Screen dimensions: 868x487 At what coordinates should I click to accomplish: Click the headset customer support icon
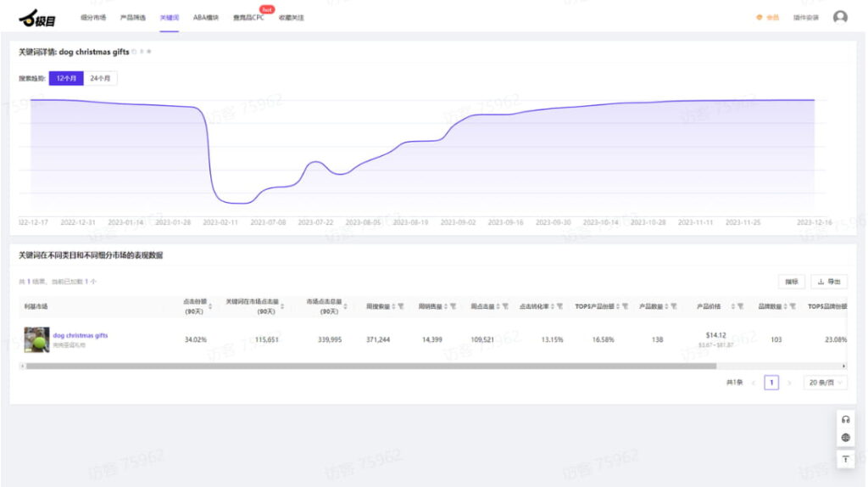tap(845, 419)
